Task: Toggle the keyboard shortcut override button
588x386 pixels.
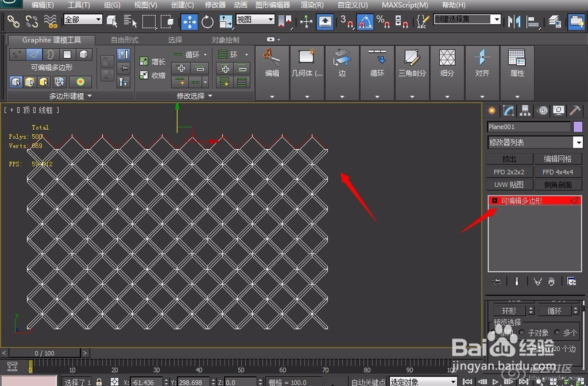Action: point(325,21)
